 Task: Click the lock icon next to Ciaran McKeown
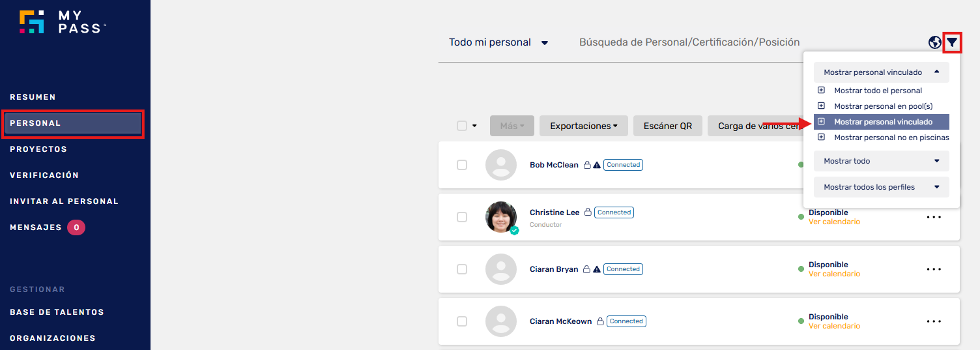pos(599,321)
